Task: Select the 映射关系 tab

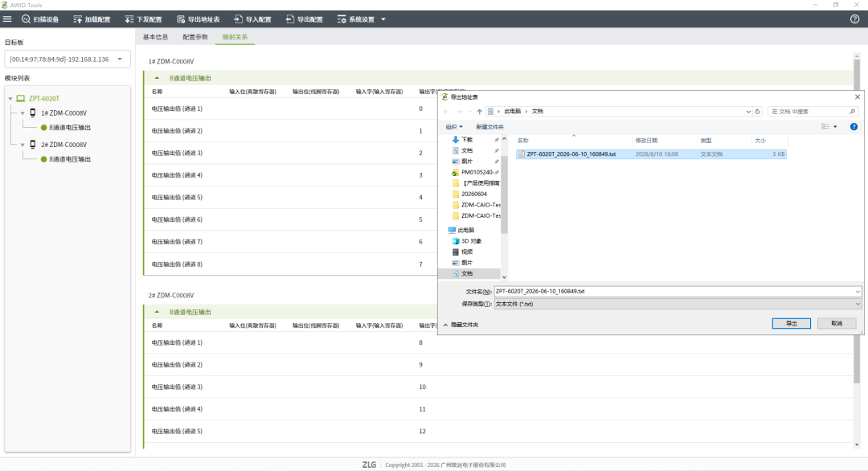Action: tap(235, 37)
